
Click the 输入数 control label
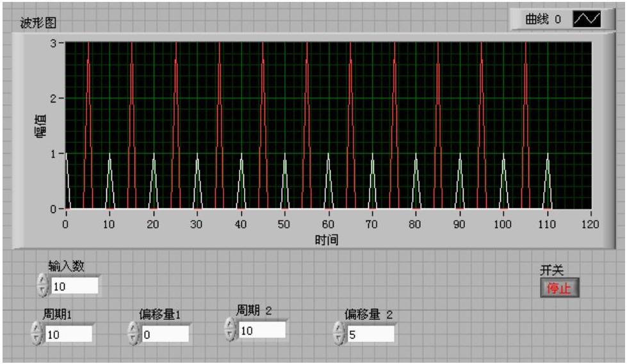67,265
